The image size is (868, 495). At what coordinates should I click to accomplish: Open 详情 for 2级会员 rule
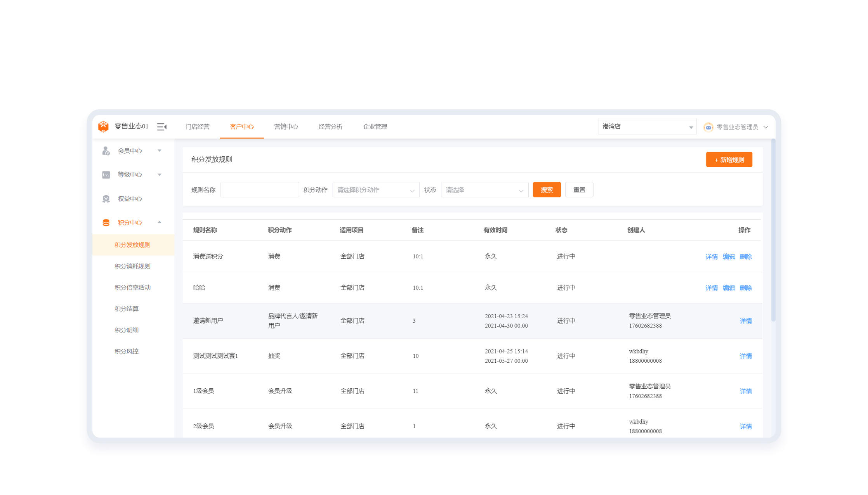[746, 426]
